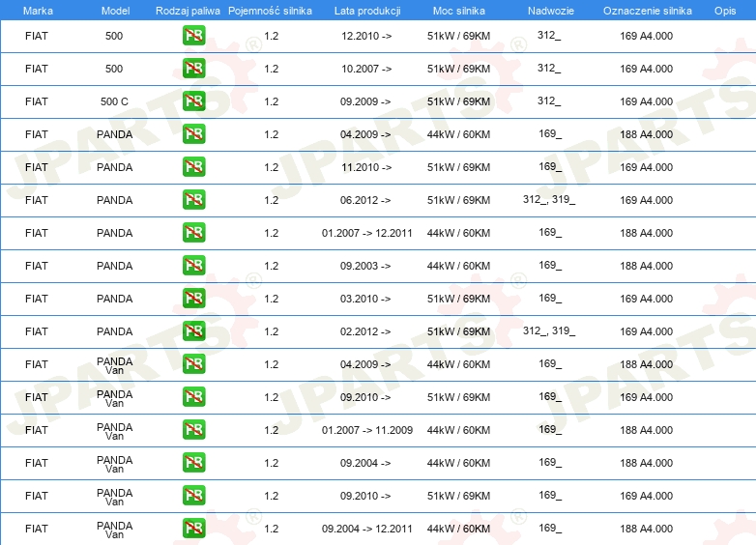Click the Moc silnika column header
The image size is (756, 545).
(x=459, y=11)
